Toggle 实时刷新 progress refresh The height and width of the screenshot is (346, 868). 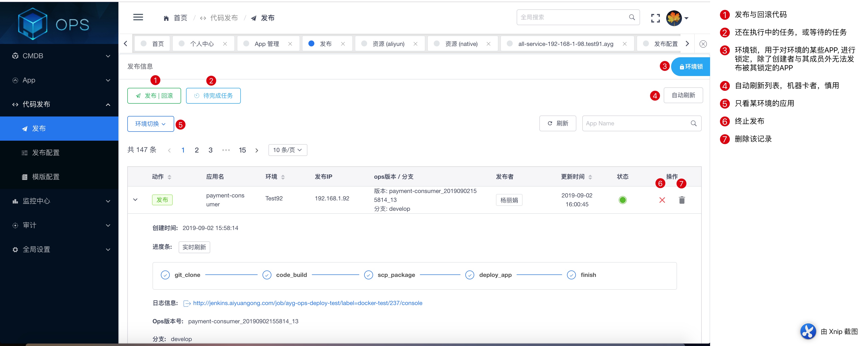[x=194, y=247]
